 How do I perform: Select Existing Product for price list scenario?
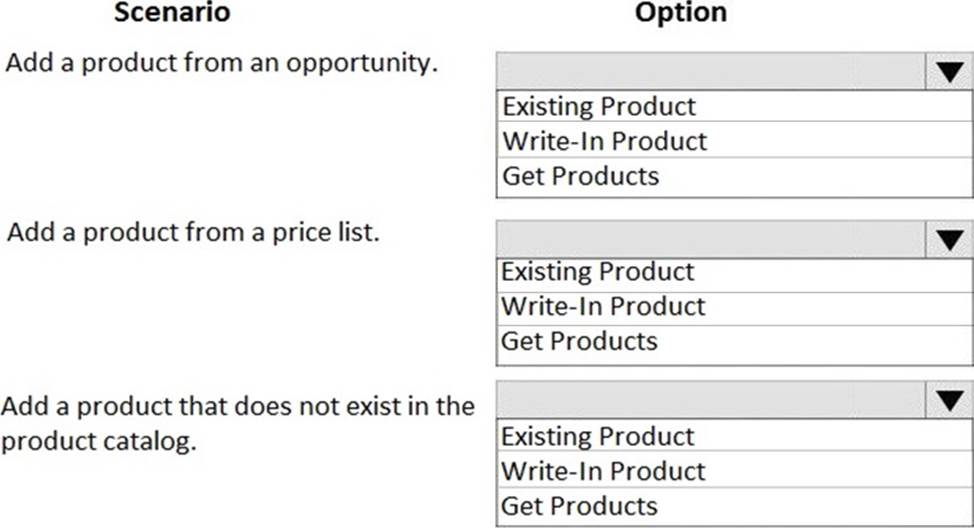(599, 272)
